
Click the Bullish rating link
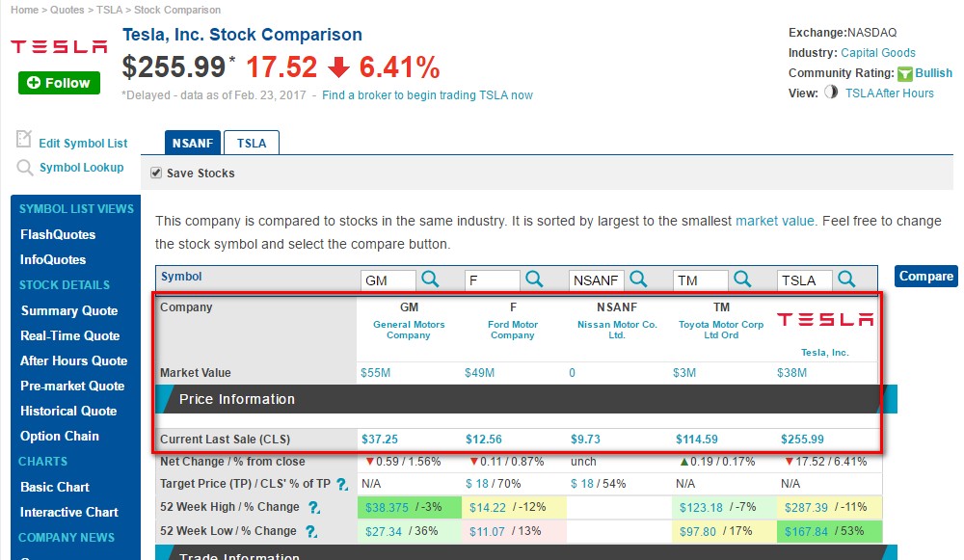(x=933, y=73)
